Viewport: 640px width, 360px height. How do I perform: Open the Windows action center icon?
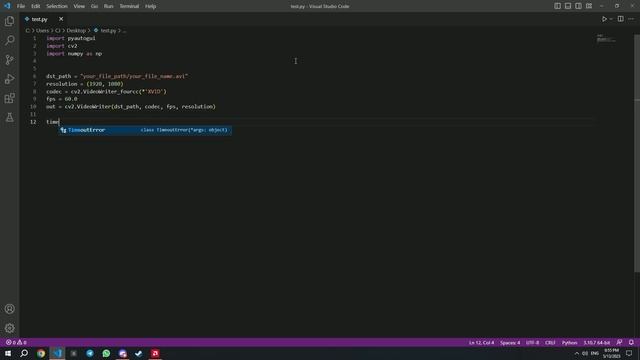tap(629, 353)
